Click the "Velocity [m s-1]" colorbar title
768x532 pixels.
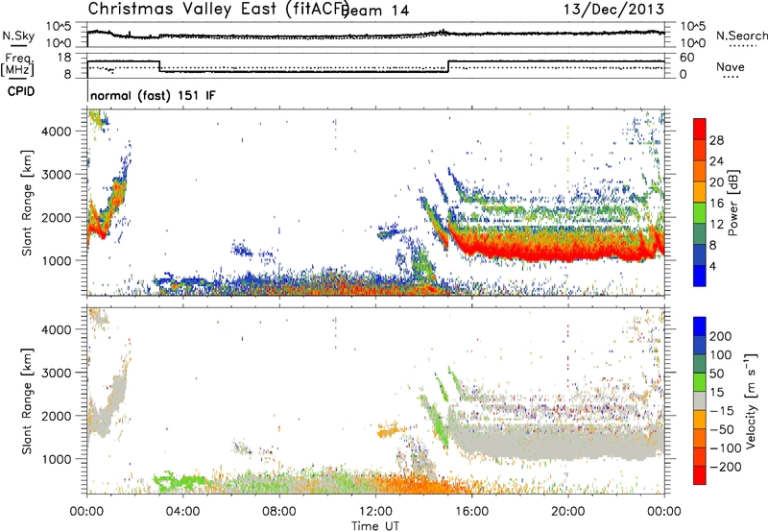click(x=751, y=400)
